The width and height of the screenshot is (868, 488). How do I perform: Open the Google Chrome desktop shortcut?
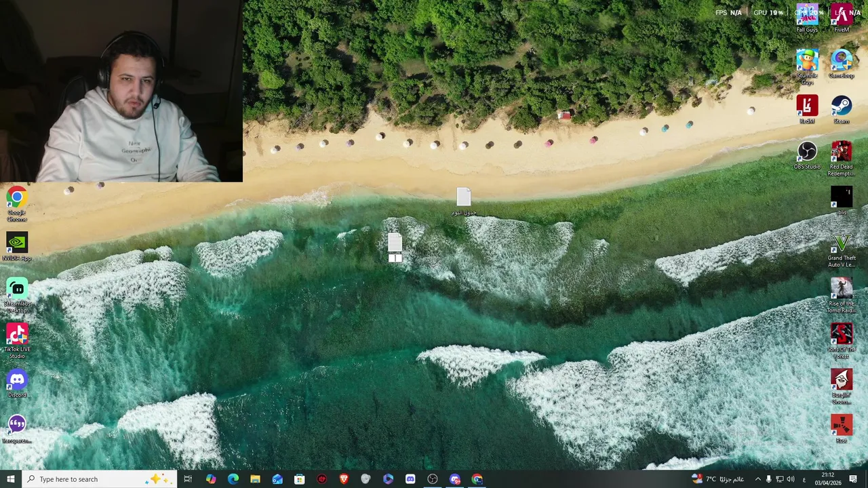pyautogui.click(x=17, y=205)
